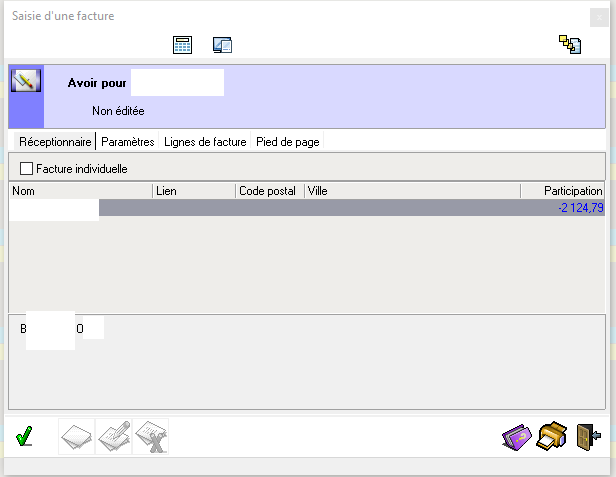Screen dimensions: 616x477
Task: Open the Paramètres tab
Action: (x=128, y=142)
